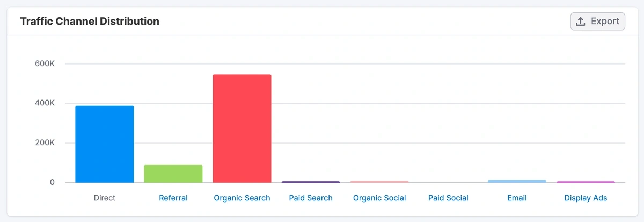Screen dimensions: 644x222
Task: Open the Referral channel link
Action: tap(173, 198)
